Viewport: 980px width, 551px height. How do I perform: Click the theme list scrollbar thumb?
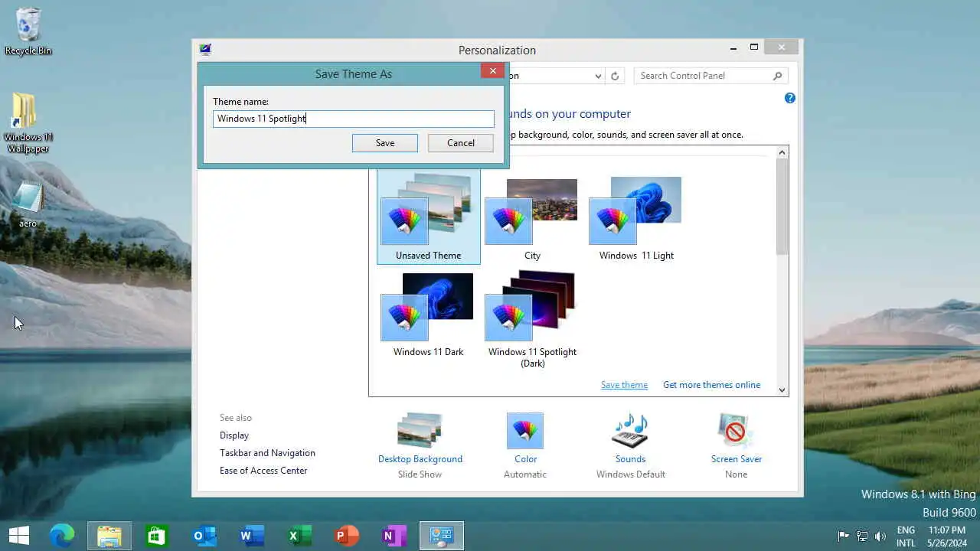pos(782,207)
